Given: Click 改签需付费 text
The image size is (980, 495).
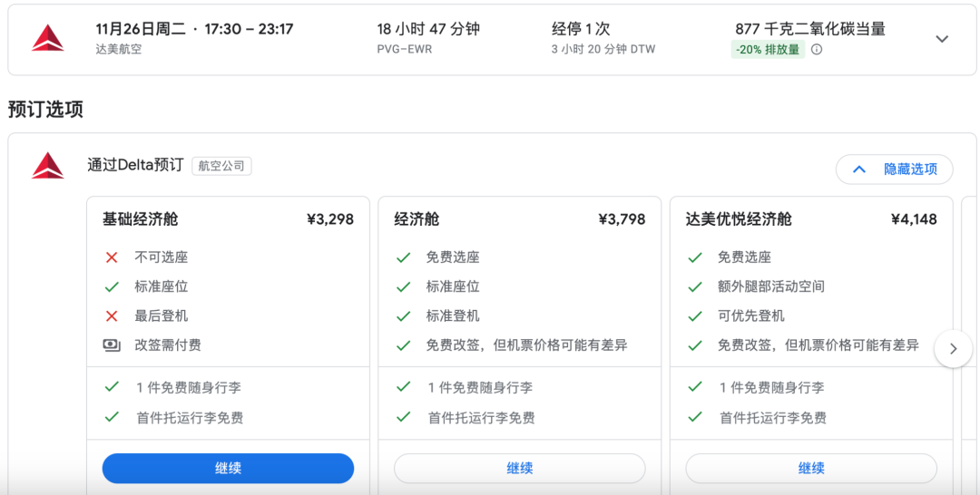Looking at the screenshot, I should point(168,345).
